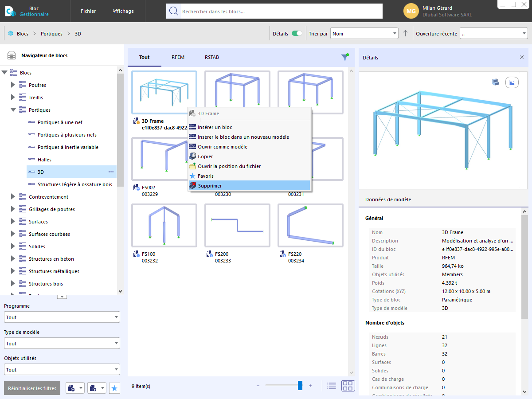
Task: Choose Supprimer in the context menu
Action: tap(249, 186)
